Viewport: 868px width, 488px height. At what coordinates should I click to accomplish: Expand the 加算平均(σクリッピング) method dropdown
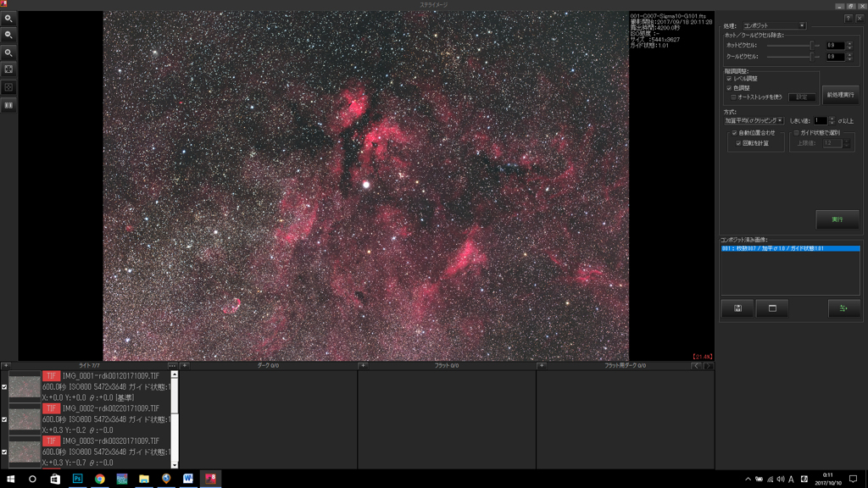tap(754, 121)
